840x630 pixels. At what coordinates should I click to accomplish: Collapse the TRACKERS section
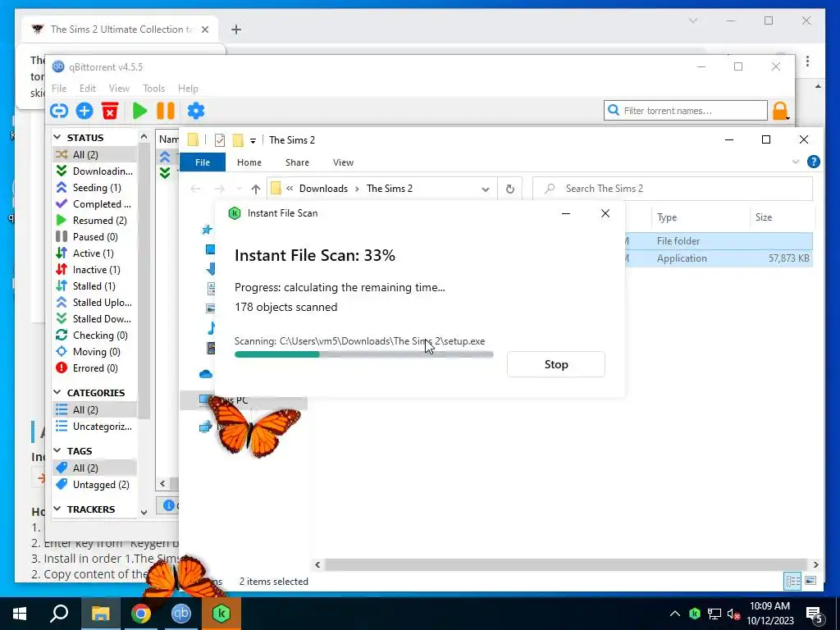click(57, 509)
